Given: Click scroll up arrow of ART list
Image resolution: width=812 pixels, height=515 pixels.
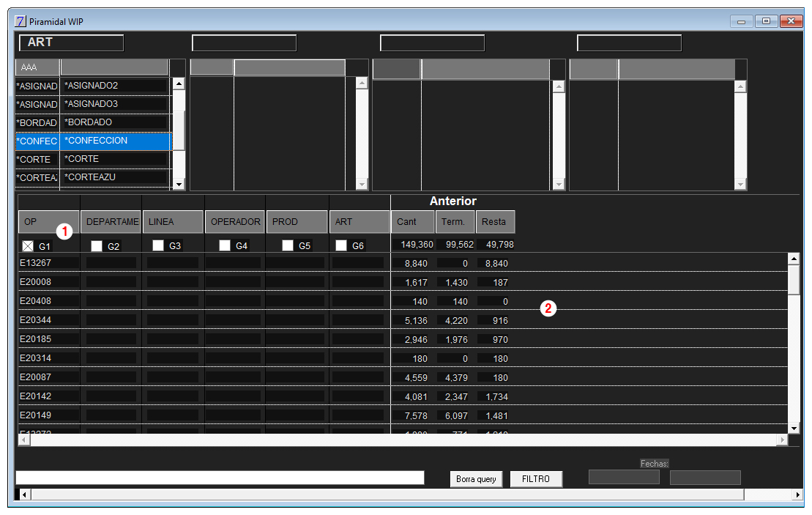Looking at the screenshot, I should tap(179, 84).
